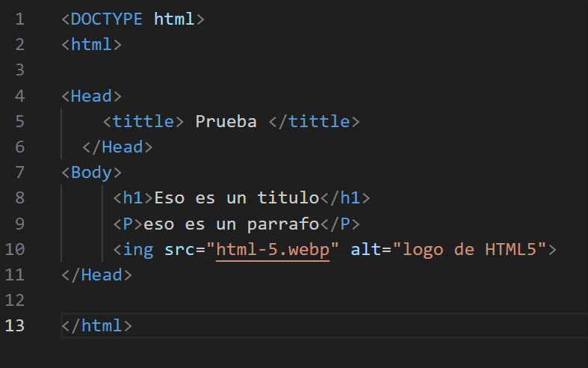Viewport: 588px width, 368px height.
Task: Click the opening tittle tag on line 5
Action: tap(143, 122)
